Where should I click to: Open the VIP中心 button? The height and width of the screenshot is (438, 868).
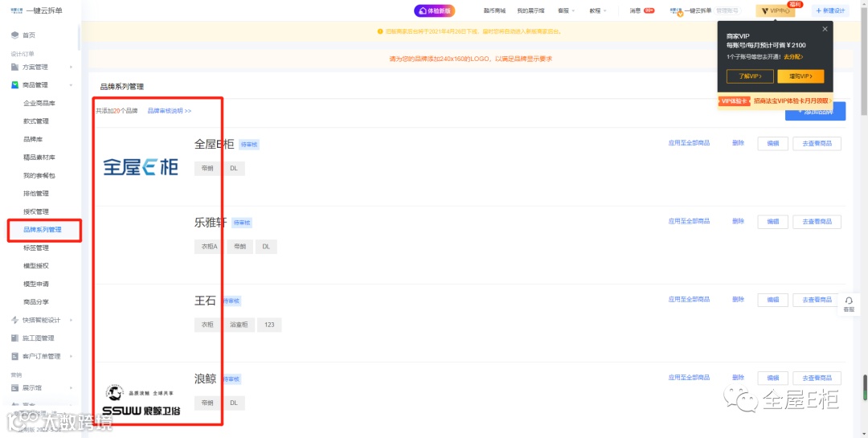776,10
